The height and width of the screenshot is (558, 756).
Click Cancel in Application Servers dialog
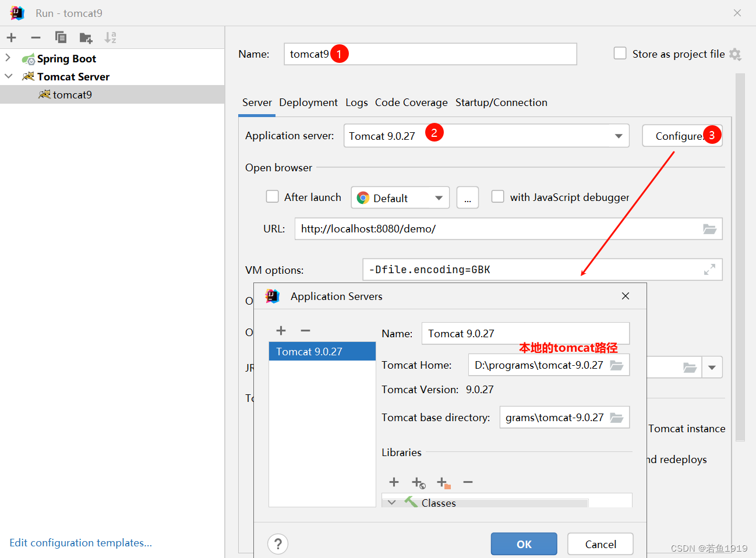(600, 544)
